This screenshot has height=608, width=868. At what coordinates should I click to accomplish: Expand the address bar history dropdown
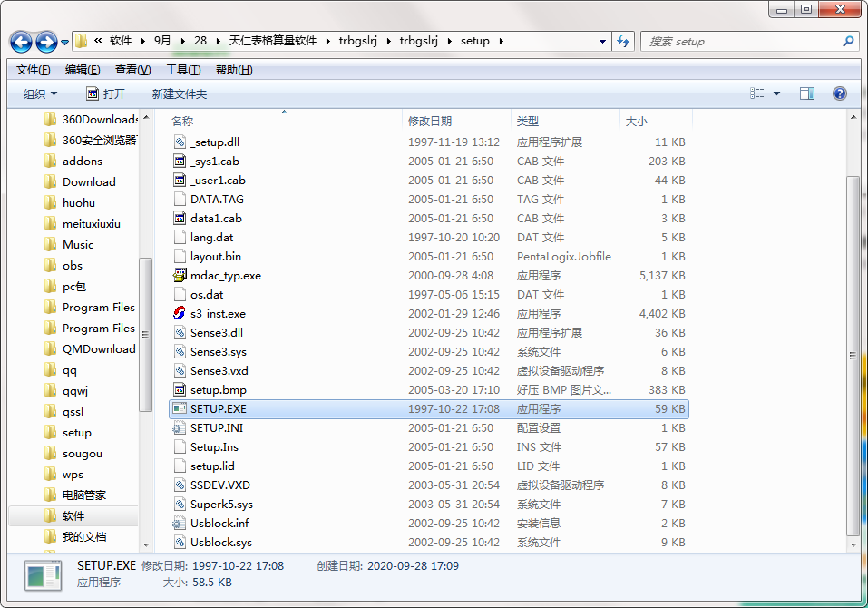(603, 42)
